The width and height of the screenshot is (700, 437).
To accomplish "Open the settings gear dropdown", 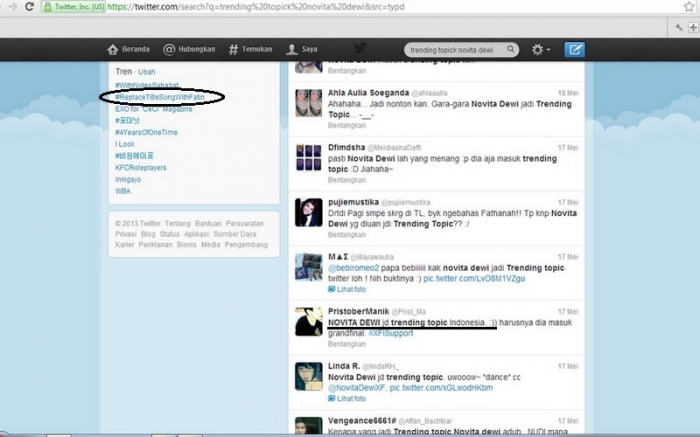I will coord(541,50).
